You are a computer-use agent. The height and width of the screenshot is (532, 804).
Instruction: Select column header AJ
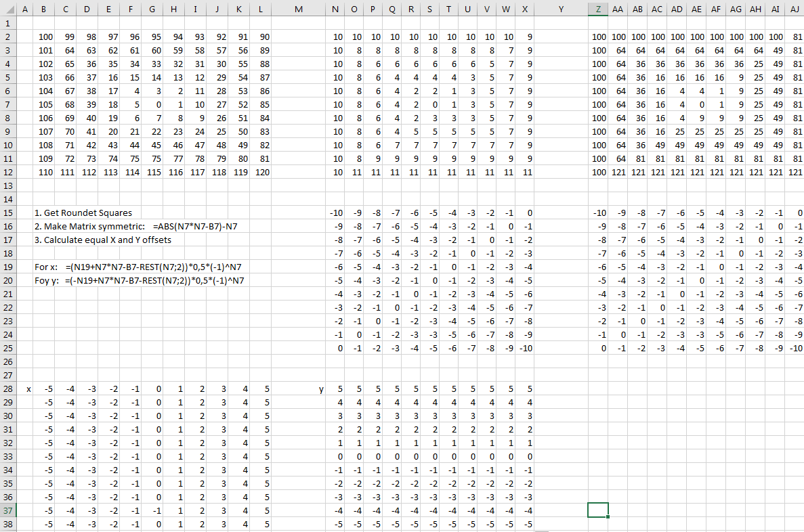tap(795, 9)
